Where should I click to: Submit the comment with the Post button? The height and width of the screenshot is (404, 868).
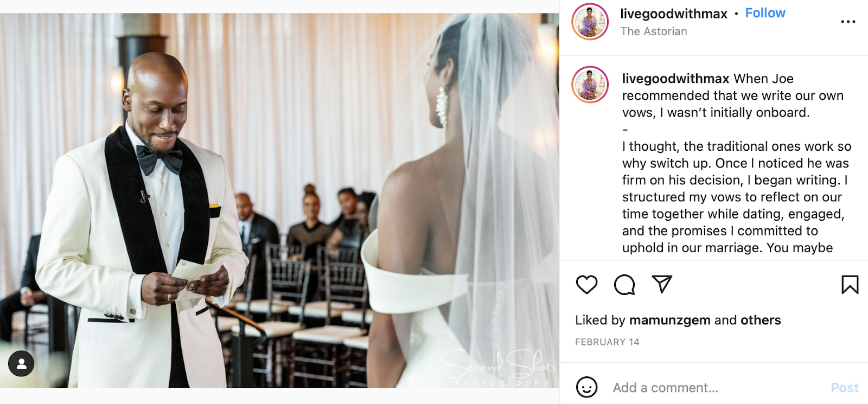(x=845, y=388)
